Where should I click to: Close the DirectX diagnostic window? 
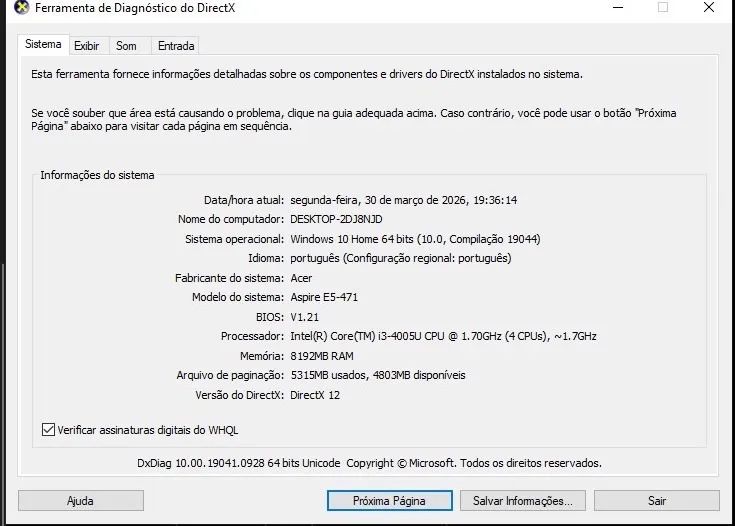[x=709, y=7]
